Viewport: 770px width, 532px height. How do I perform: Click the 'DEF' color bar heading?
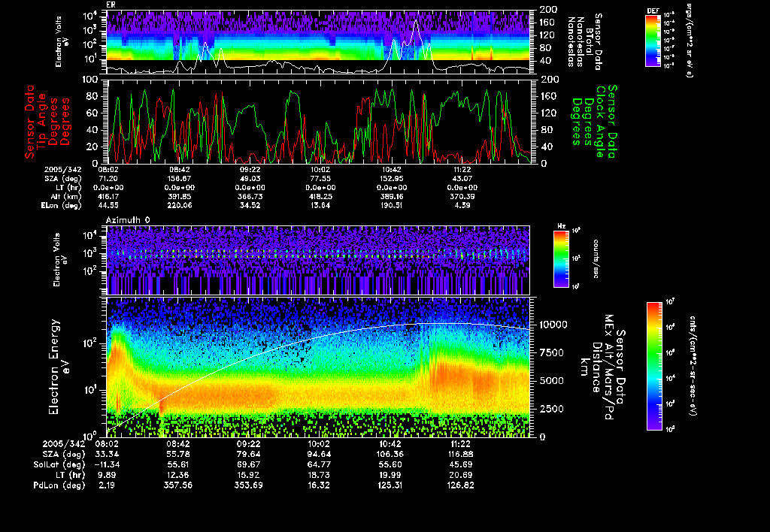(x=653, y=11)
